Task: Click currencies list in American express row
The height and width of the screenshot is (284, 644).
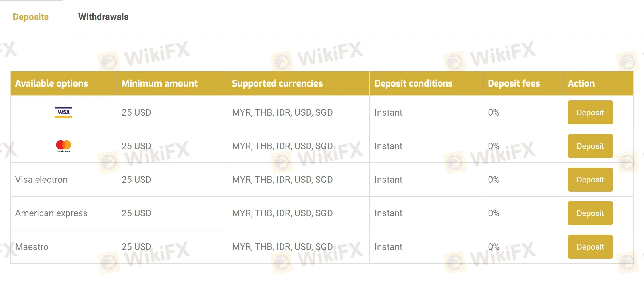Action: [282, 213]
